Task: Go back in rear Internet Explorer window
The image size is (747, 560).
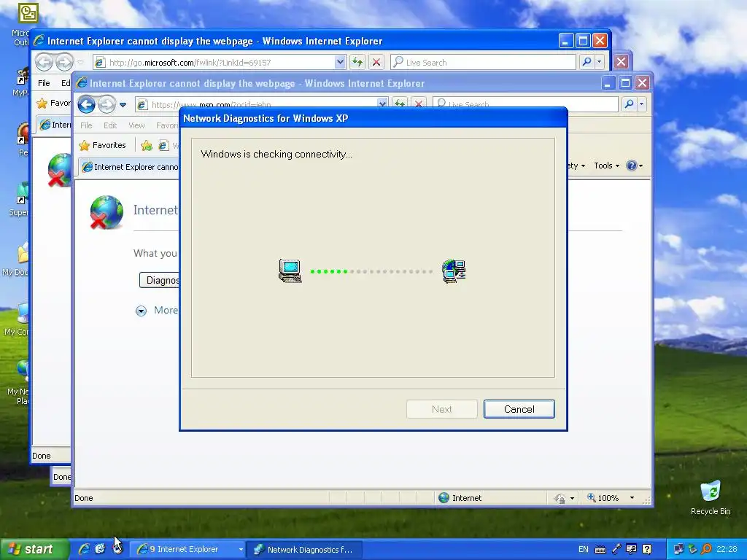Action: (44, 62)
